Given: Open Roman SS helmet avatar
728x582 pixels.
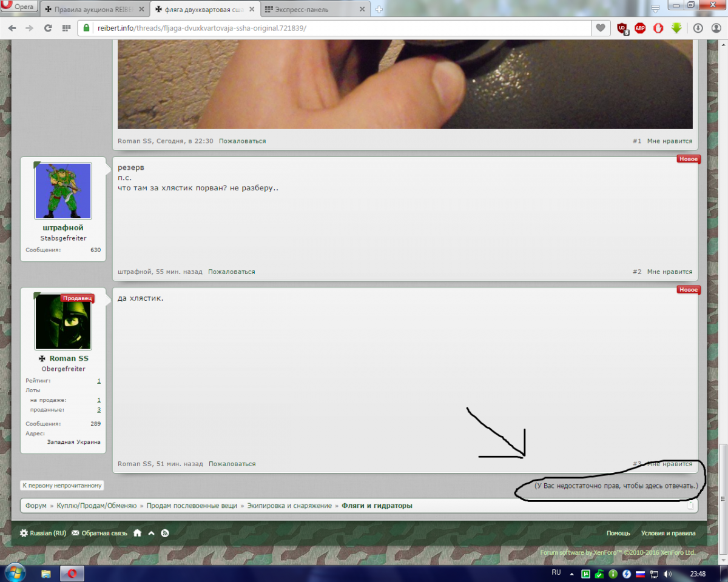Looking at the screenshot, I should 63,321.
